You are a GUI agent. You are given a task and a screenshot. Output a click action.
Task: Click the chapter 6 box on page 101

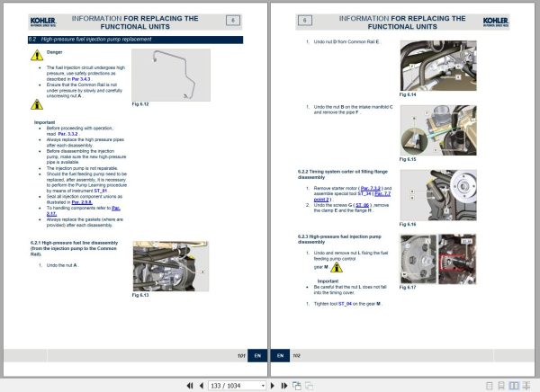(233, 21)
